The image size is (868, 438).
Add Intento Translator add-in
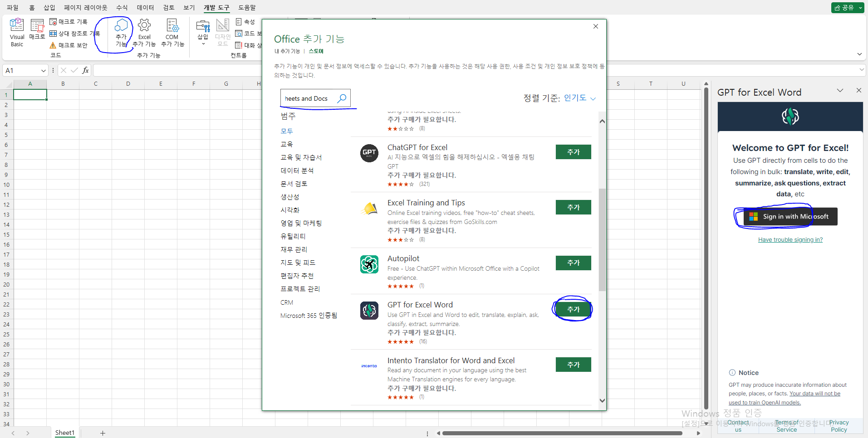click(574, 365)
